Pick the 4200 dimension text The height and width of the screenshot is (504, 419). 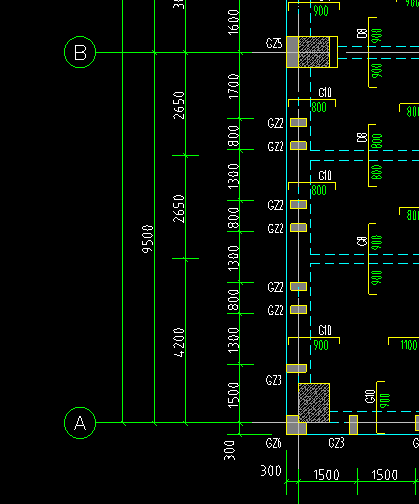pos(179,342)
